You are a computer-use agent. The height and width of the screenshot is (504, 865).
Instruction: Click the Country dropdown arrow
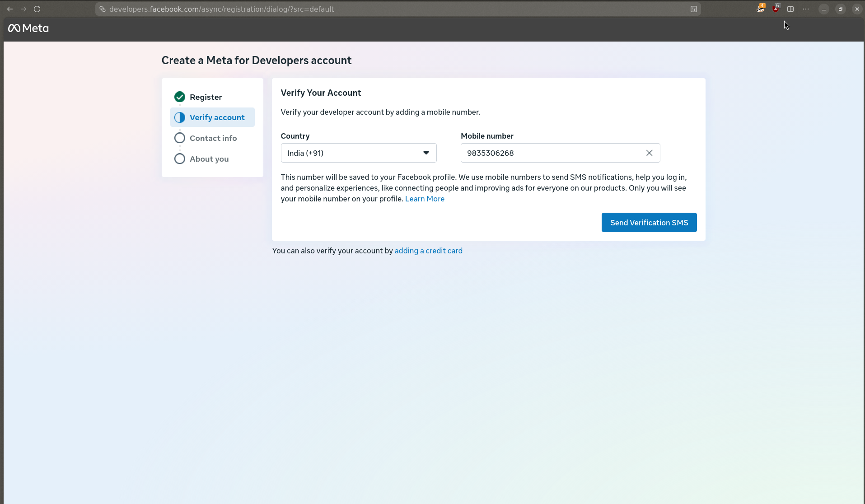(x=426, y=153)
